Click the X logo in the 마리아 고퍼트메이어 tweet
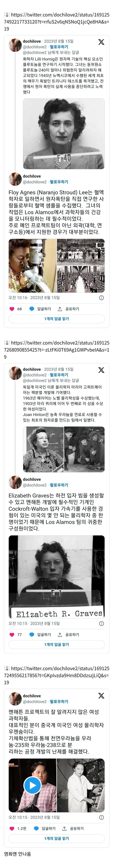The height and width of the screenshot is (868, 113). [x=101, y=370]
